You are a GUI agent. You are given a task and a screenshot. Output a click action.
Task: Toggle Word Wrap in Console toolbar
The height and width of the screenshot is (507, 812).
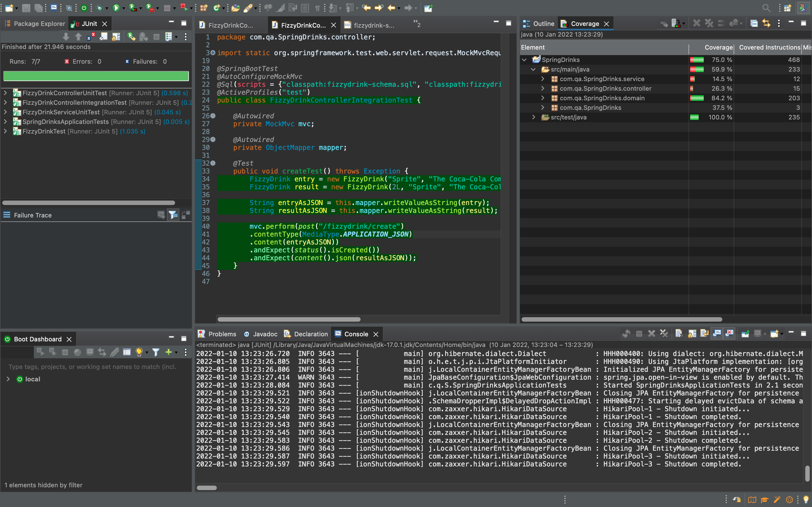pyautogui.click(x=704, y=334)
